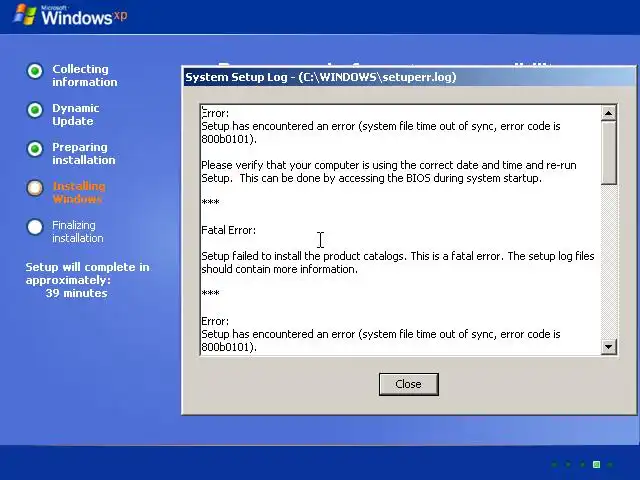The height and width of the screenshot is (480, 640).
Task: Click the Preparing installation step indicator
Action: [x=35, y=149]
